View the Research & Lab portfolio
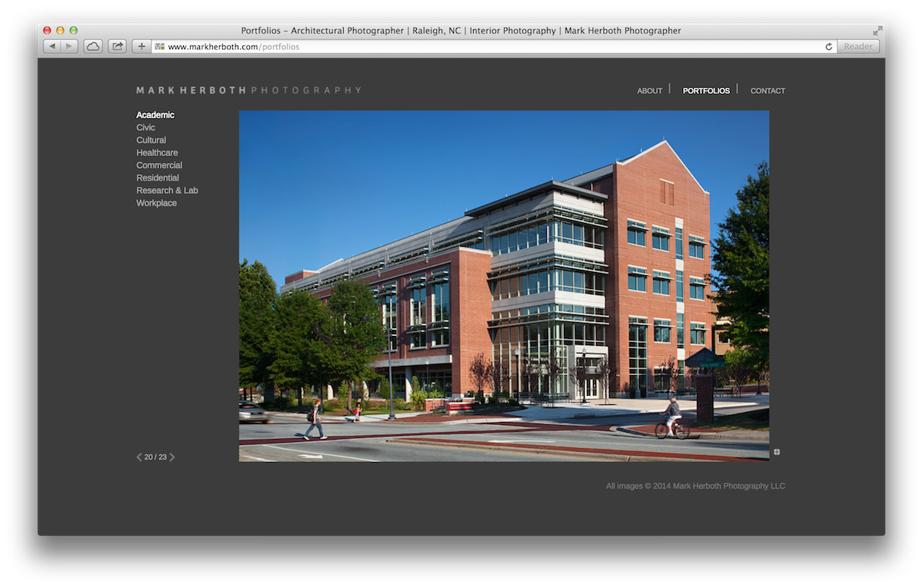Image resolution: width=923 pixels, height=588 pixels. click(167, 191)
